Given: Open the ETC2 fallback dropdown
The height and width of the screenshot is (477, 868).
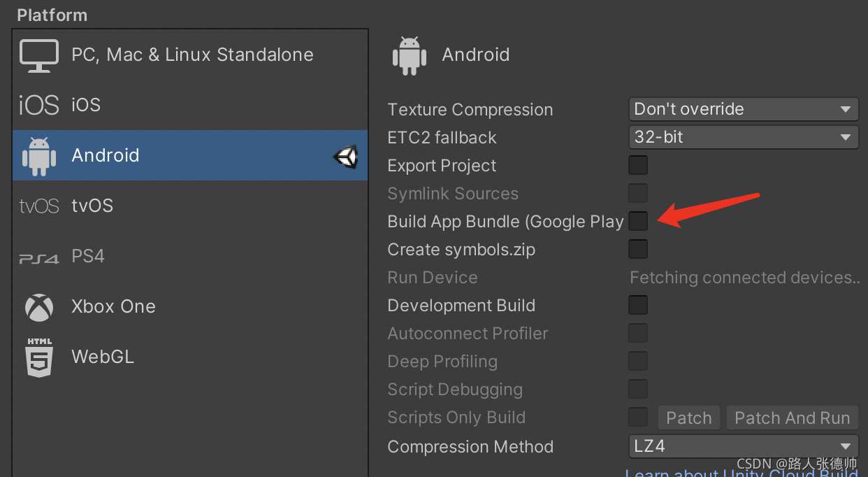Looking at the screenshot, I should click(743, 137).
